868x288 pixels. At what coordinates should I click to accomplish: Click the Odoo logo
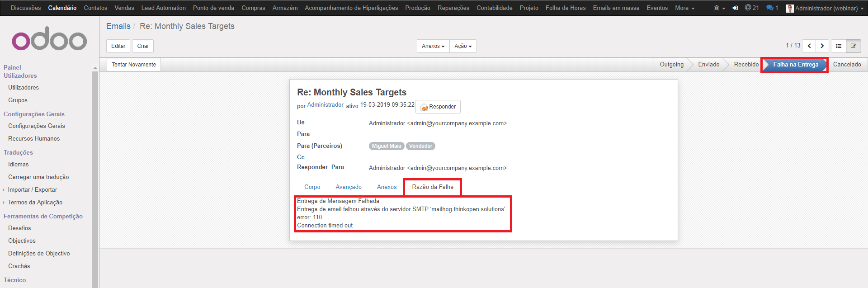tap(49, 40)
